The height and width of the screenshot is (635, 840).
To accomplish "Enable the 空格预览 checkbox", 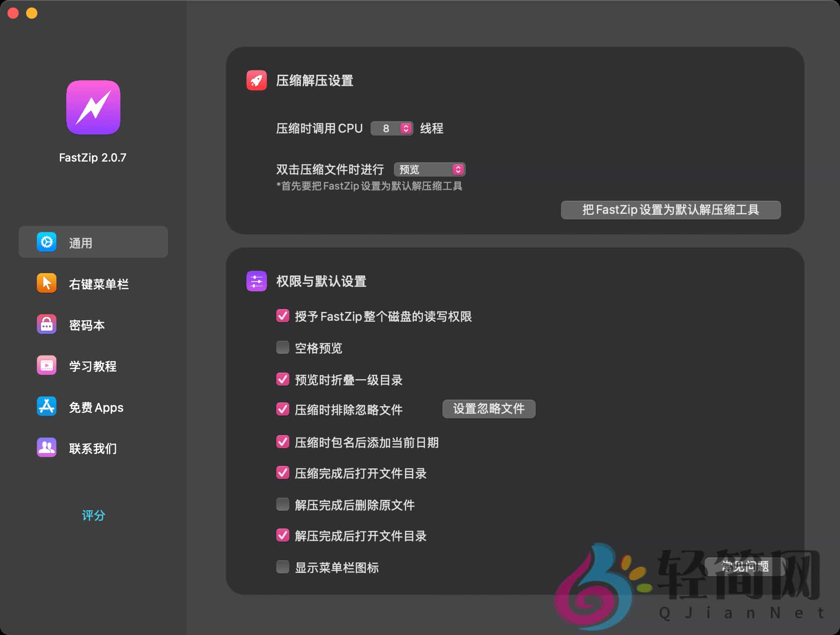I will pyautogui.click(x=282, y=347).
